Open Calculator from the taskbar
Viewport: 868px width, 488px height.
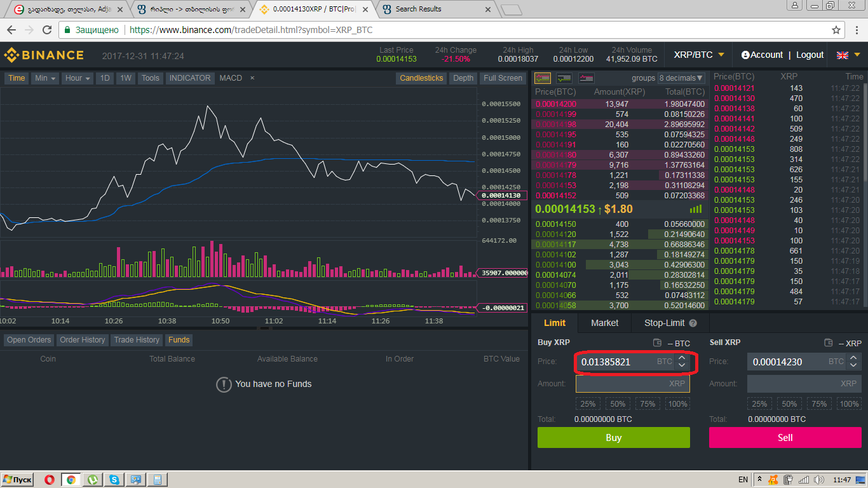158,480
